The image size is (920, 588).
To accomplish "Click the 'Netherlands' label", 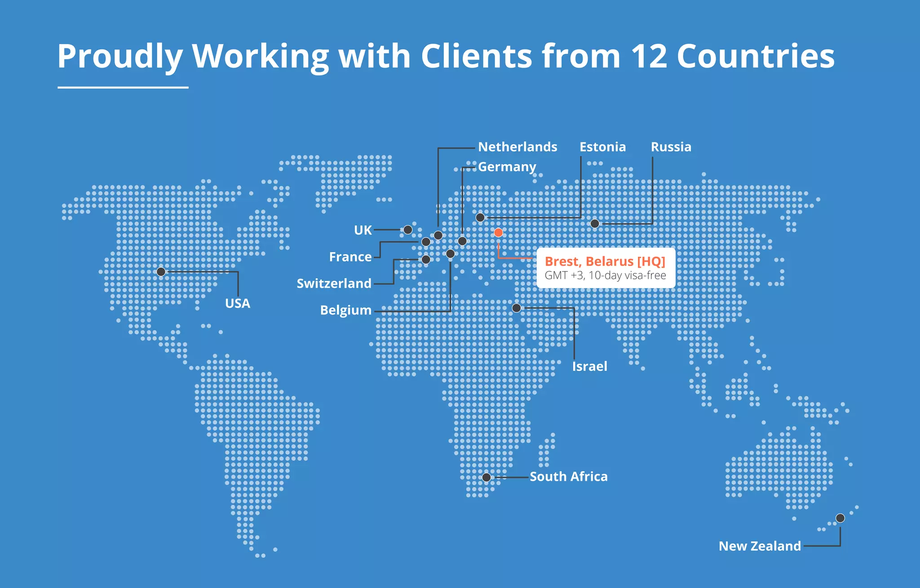I will click(x=517, y=147).
